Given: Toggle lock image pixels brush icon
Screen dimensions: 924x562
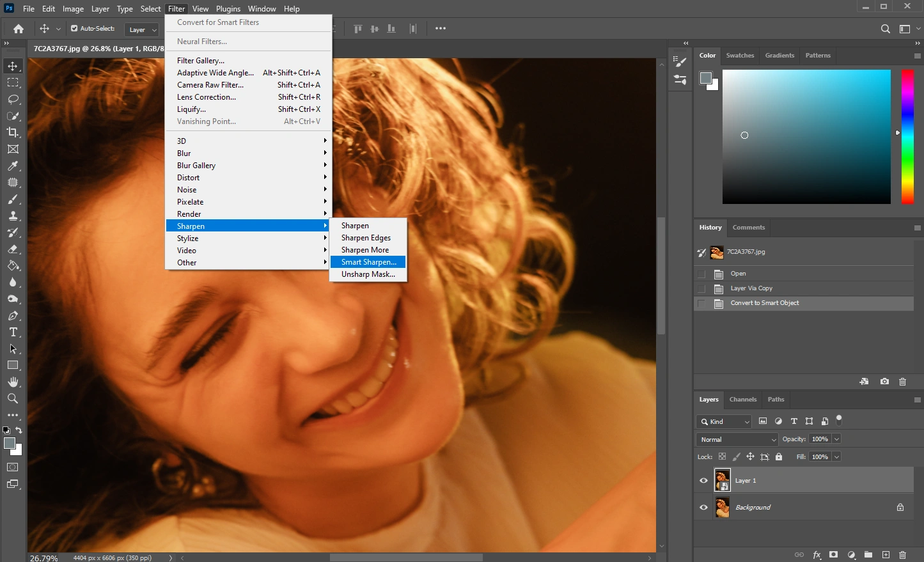Looking at the screenshot, I should [736, 457].
